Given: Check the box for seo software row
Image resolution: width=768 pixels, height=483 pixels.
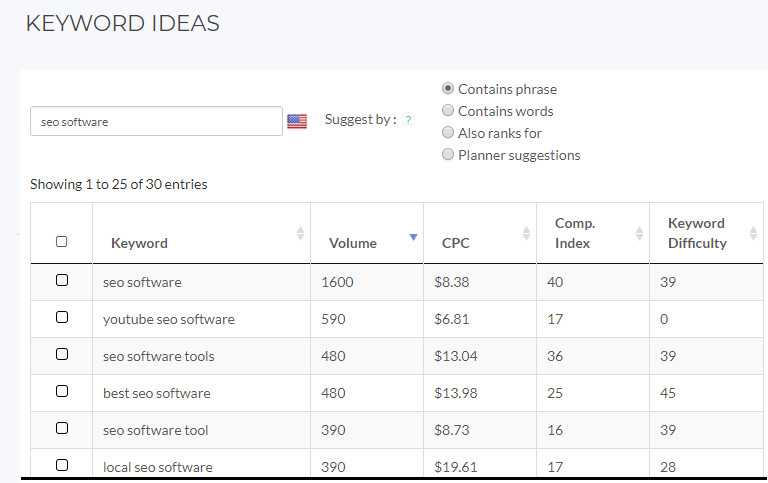Looking at the screenshot, I should point(62,281).
